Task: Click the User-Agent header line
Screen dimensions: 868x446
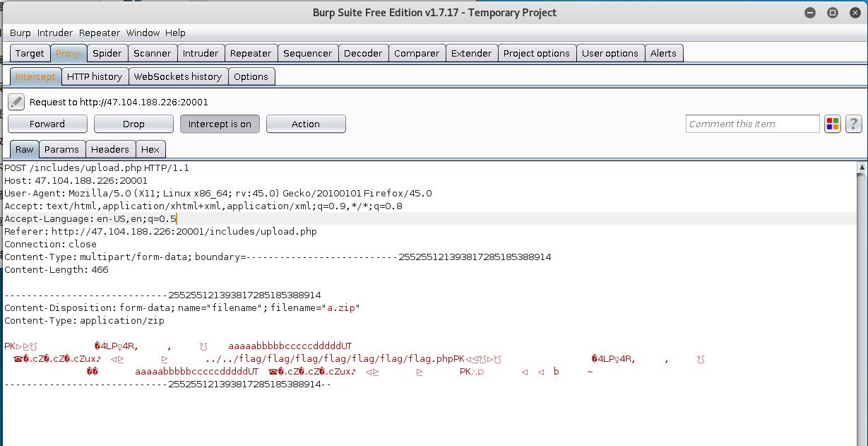Action: tap(218, 194)
